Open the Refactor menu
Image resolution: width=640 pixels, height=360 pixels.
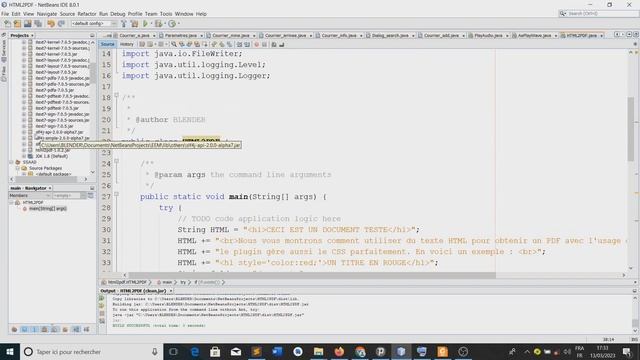pyautogui.click(x=87, y=14)
